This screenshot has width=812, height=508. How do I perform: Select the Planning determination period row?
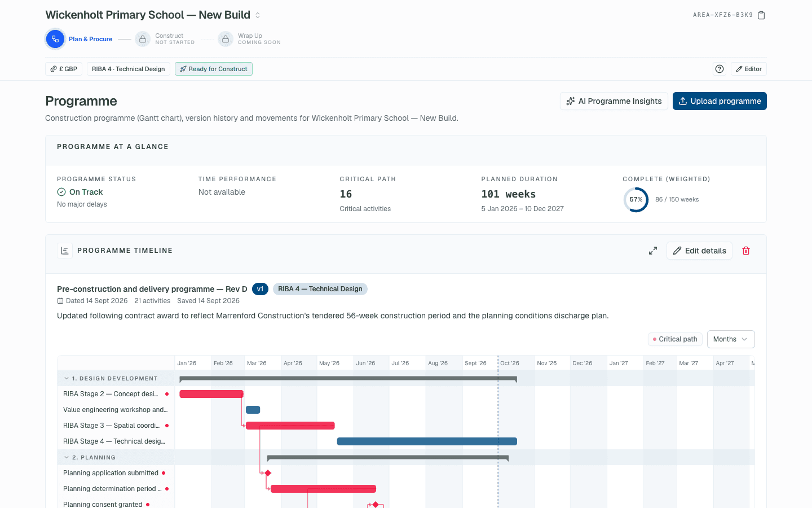116,489
